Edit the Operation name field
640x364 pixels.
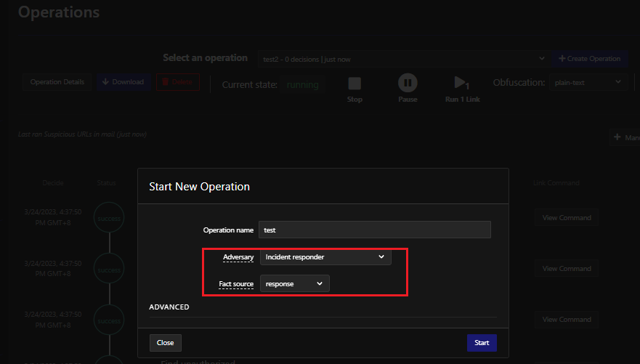point(375,230)
